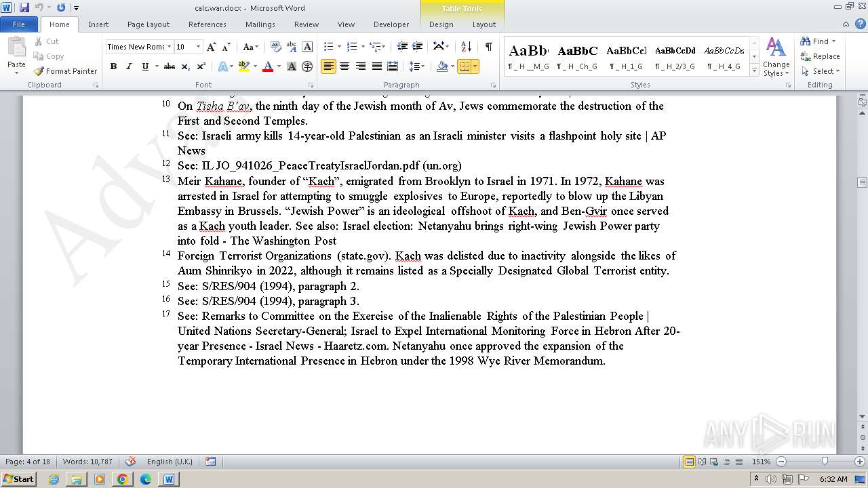Toggle Strikethrough formatting
The height and width of the screenshot is (488, 868).
170,66
